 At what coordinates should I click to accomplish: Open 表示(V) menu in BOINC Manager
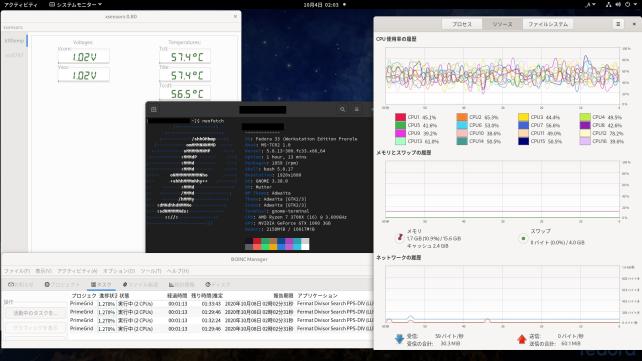click(x=43, y=271)
